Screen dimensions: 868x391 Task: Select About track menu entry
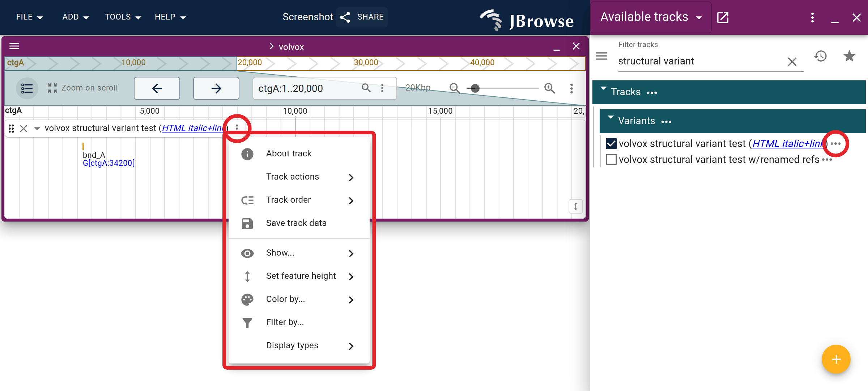[299, 154]
